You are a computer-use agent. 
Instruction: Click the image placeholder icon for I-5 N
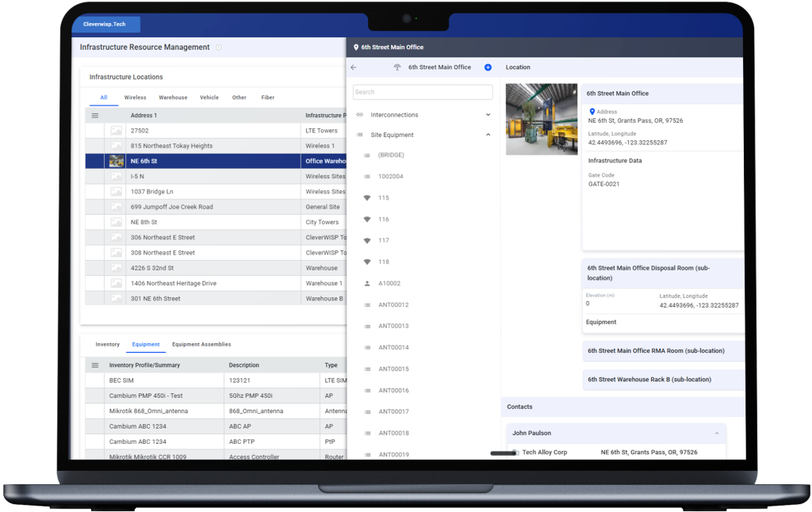pyautogui.click(x=116, y=177)
